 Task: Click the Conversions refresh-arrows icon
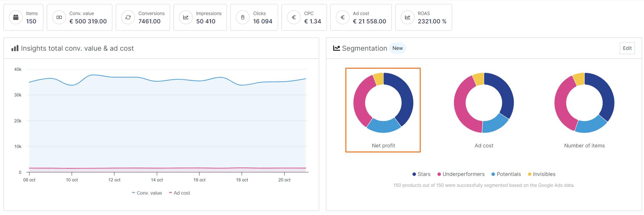coord(128,17)
